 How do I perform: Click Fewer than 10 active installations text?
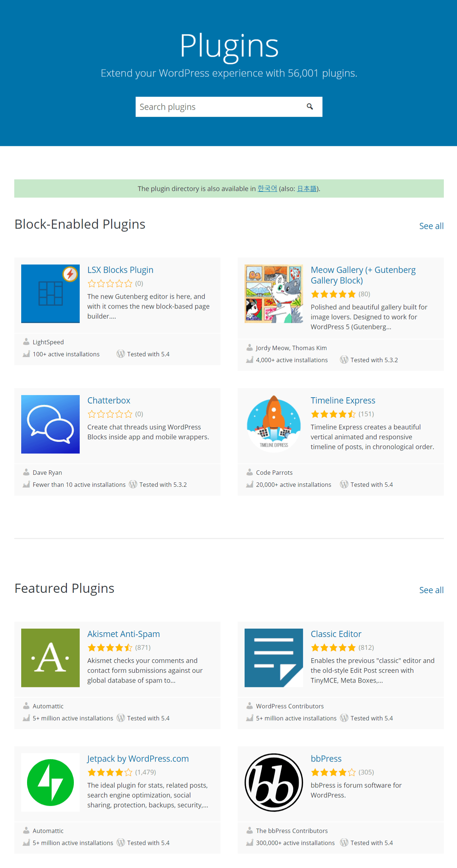tap(79, 484)
